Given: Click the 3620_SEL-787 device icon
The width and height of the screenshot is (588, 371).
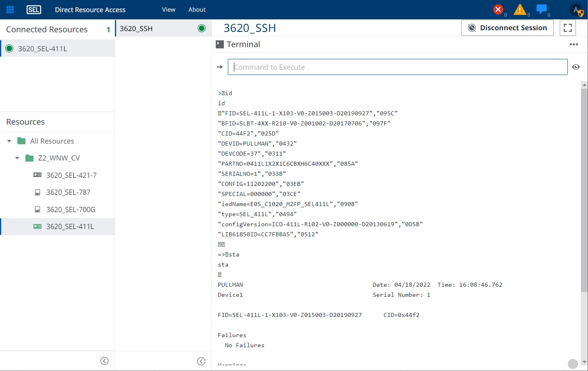Looking at the screenshot, I should [38, 192].
